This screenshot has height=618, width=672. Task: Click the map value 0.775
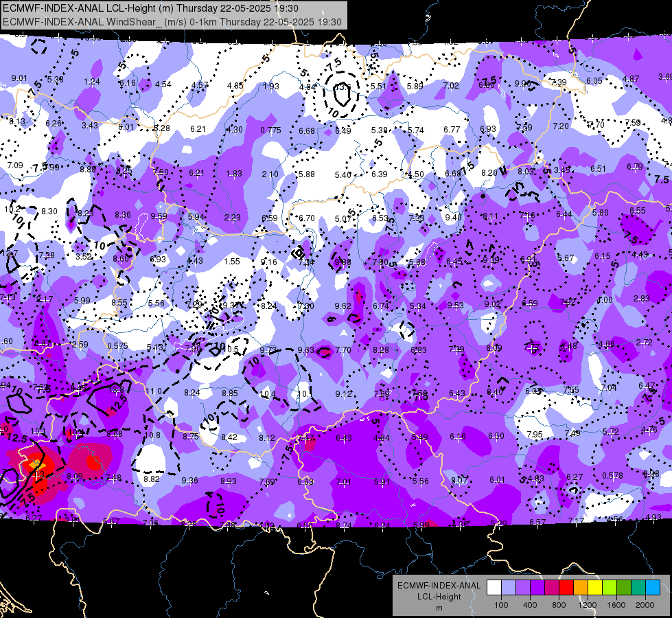coord(271,130)
